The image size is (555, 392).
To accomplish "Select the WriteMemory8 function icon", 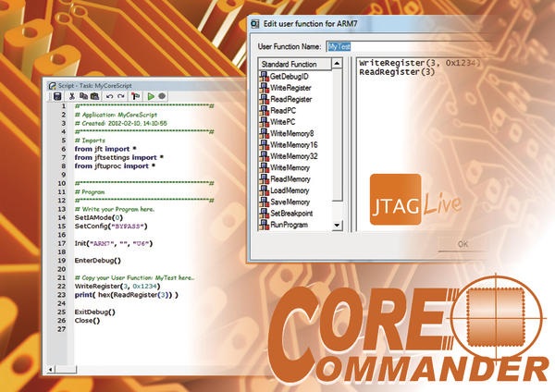I will click(x=265, y=133).
